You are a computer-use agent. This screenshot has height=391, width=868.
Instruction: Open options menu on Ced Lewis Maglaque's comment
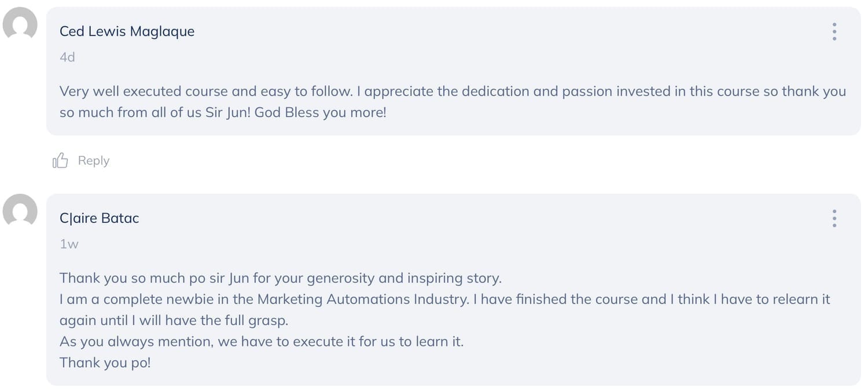(x=834, y=31)
